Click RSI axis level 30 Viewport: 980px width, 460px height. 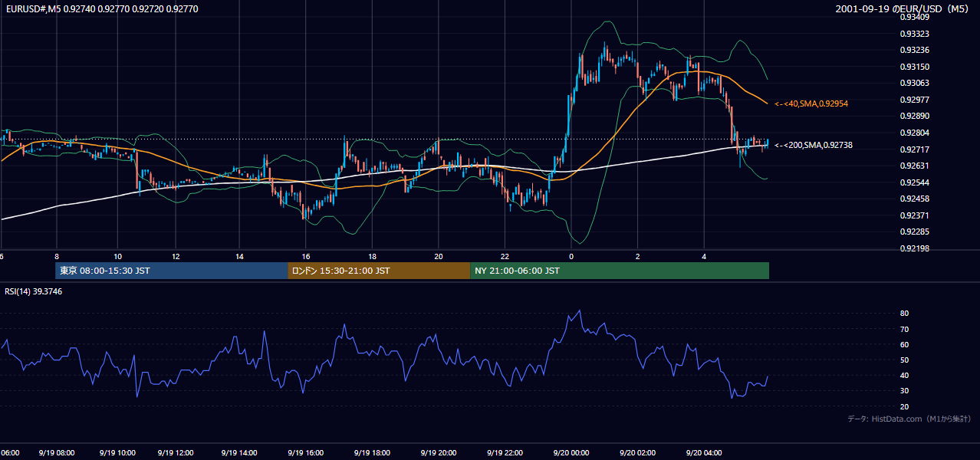[904, 391]
